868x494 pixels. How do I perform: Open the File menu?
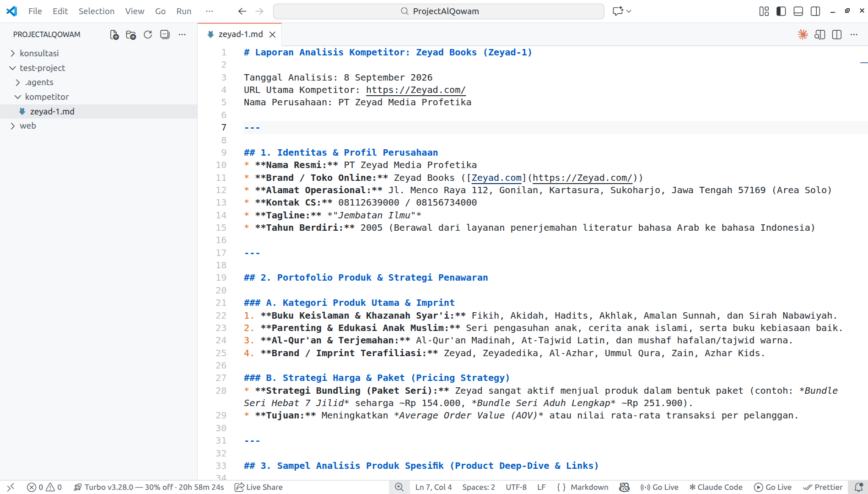tap(35, 11)
